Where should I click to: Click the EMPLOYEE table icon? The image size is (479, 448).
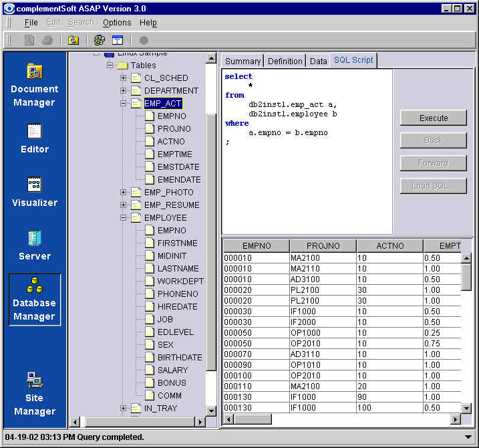tap(136, 217)
